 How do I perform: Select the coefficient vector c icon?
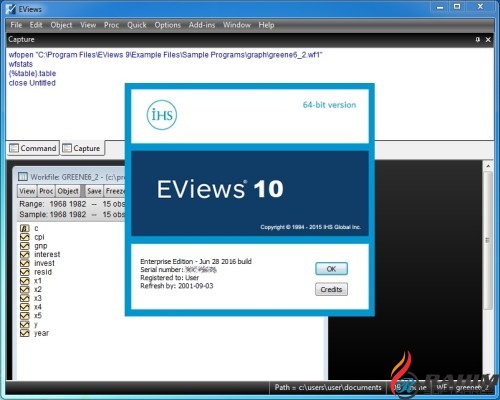click(x=25, y=228)
